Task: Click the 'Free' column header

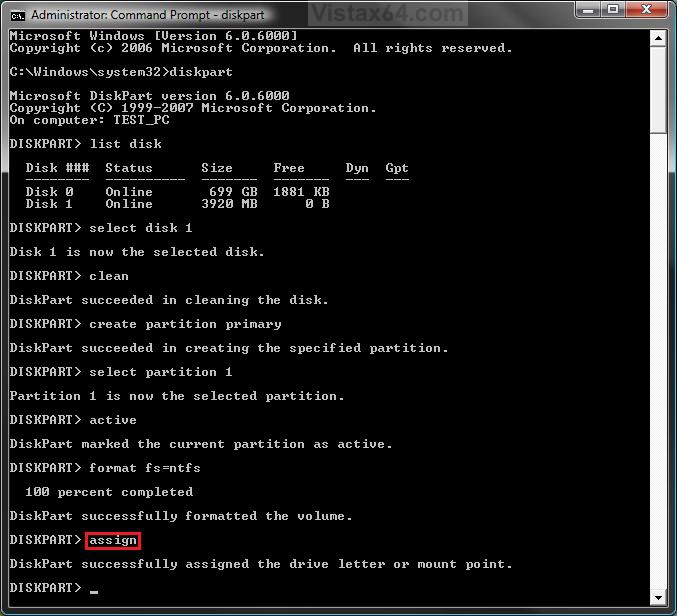Action: pos(289,168)
